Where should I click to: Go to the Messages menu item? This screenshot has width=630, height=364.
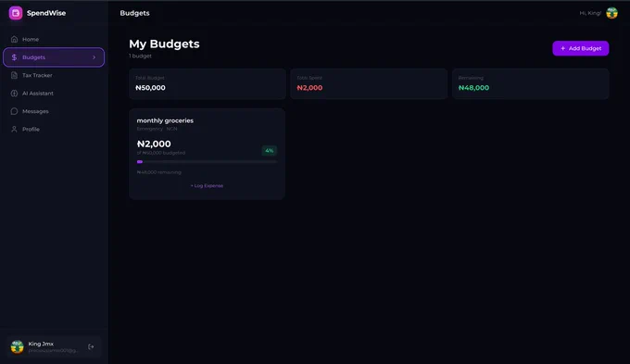(x=54, y=111)
